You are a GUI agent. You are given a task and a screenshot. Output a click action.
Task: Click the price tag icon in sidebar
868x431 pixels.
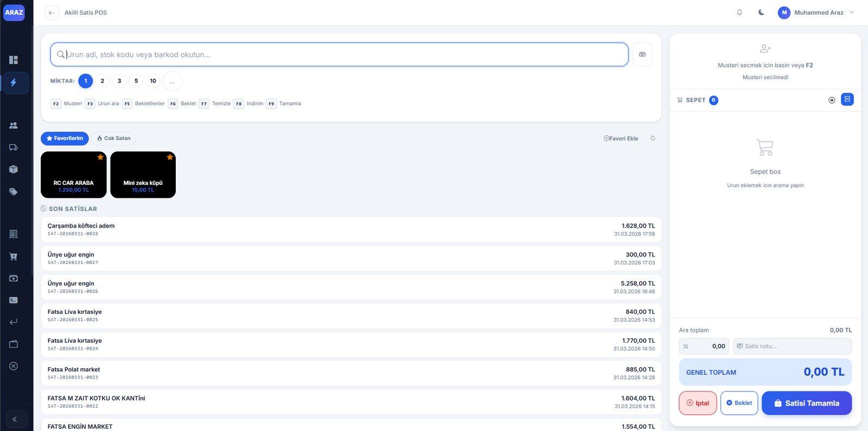[x=14, y=191]
